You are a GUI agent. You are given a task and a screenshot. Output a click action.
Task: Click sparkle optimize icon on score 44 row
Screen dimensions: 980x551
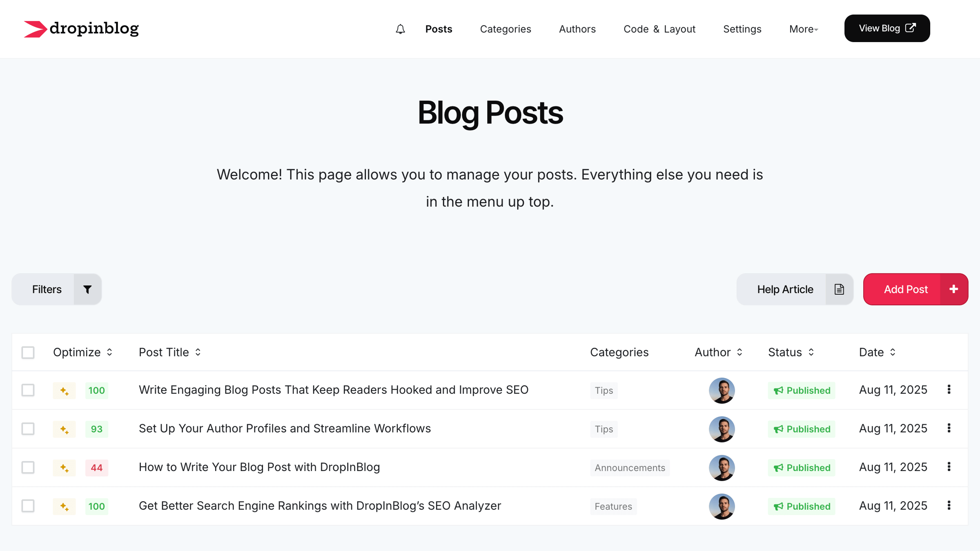[64, 468]
